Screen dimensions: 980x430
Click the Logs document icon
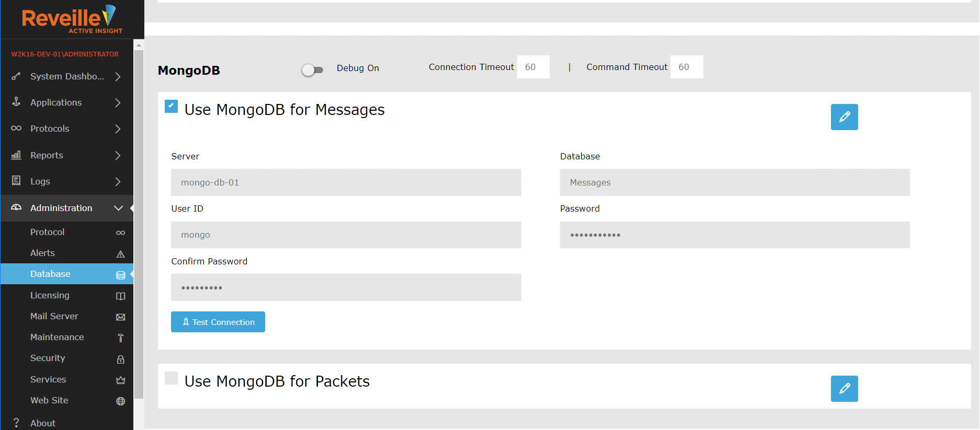coord(16,181)
